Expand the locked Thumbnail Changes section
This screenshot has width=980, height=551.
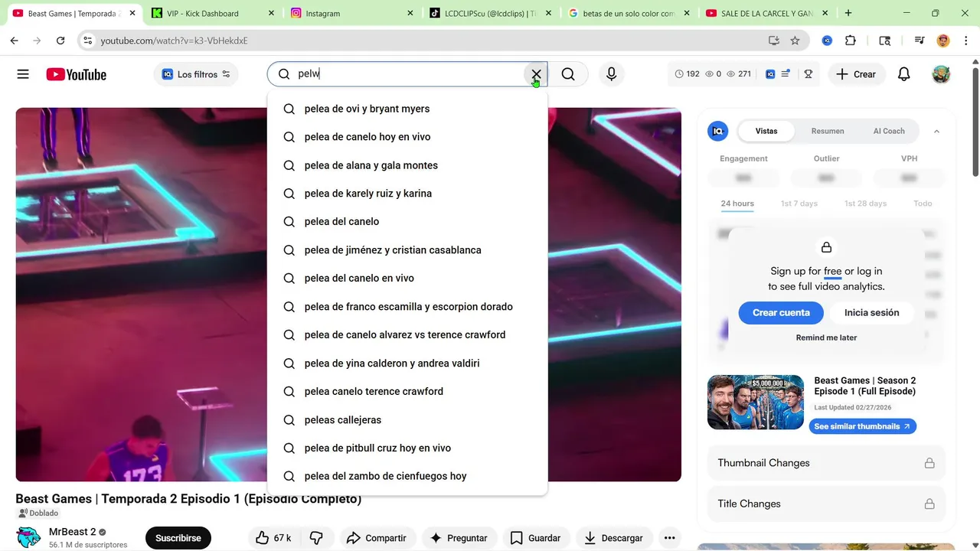(826, 463)
